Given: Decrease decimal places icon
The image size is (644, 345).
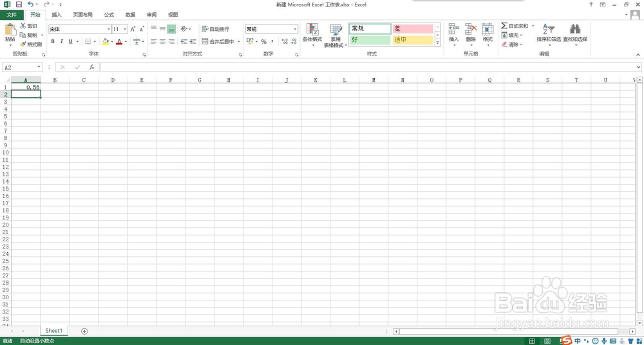Looking at the screenshot, I should point(294,41).
